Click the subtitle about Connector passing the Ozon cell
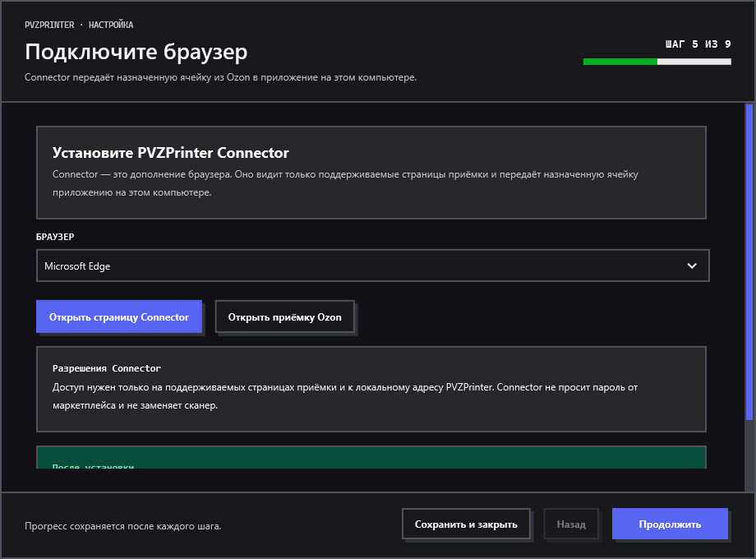 click(x=220, y=77)
